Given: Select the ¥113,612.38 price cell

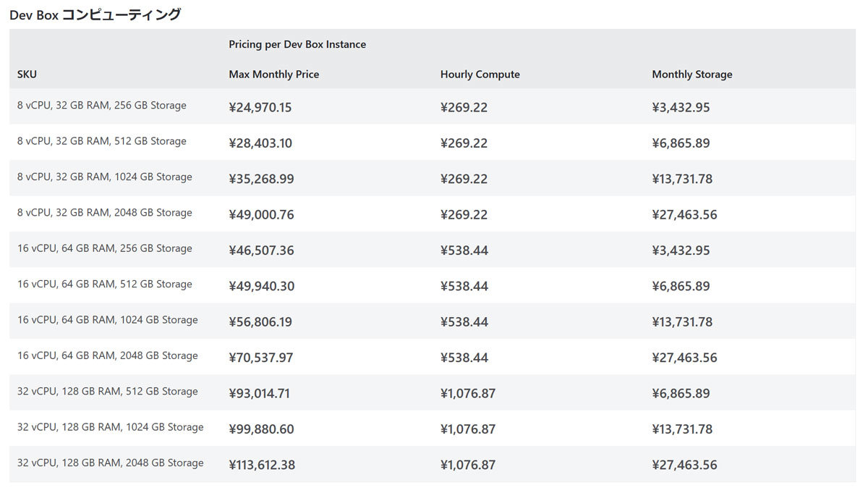Looking at the screenshot, I should [x=262, y=465].
